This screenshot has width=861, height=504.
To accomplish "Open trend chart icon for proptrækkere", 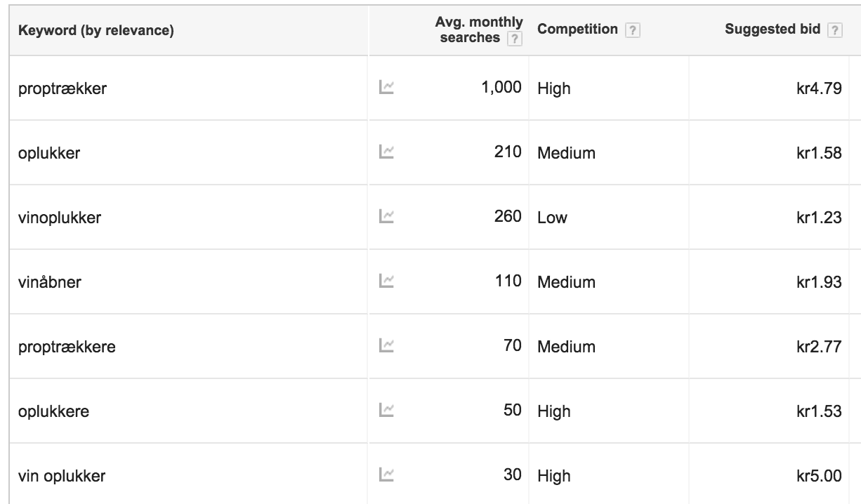I will click(x=385, y=346).
